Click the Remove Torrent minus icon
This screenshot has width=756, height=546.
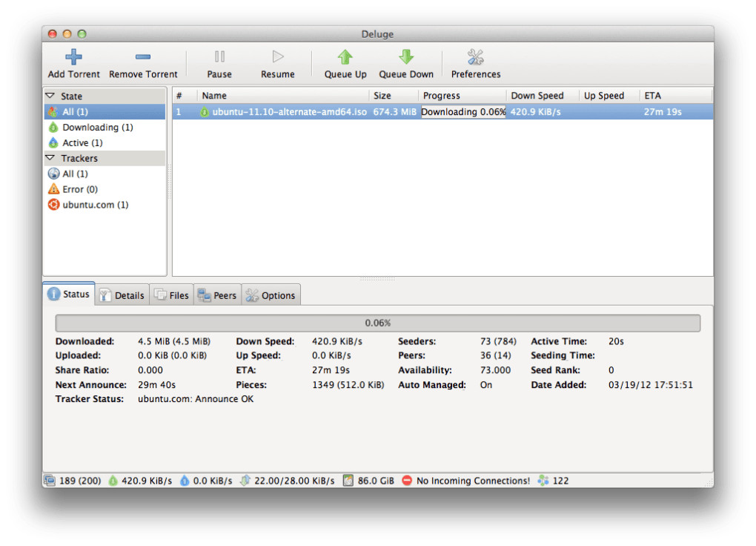(x=143, y=56)
